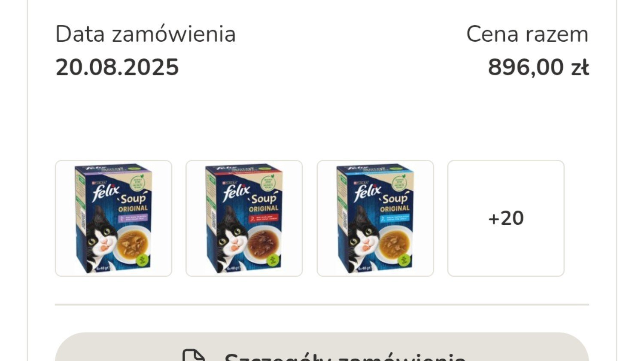Viewport: 644px width, 361px height.
Task: Open the blue Felix Soup Original product thumbnail
Action: click(375, 218)
